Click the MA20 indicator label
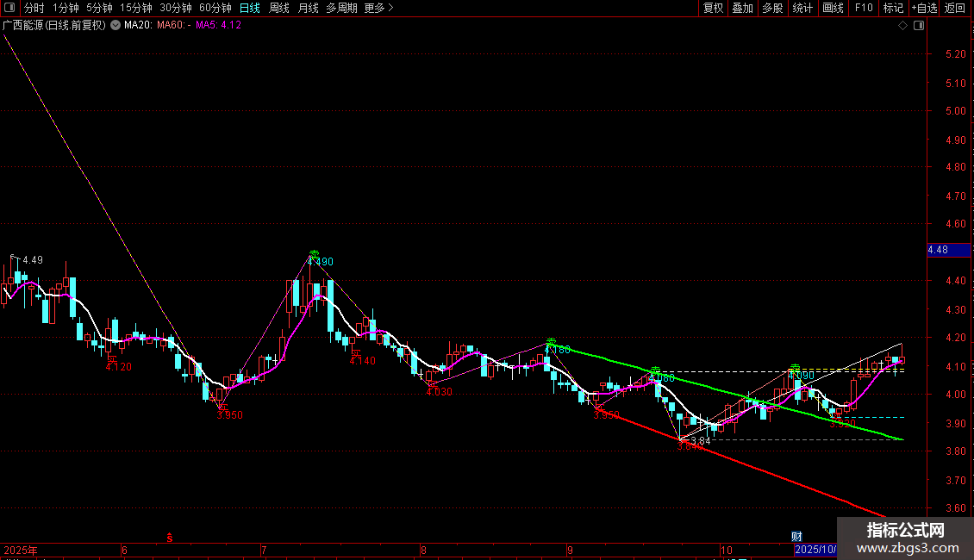This screenshot has height=560, width=974. coord(138,25)
